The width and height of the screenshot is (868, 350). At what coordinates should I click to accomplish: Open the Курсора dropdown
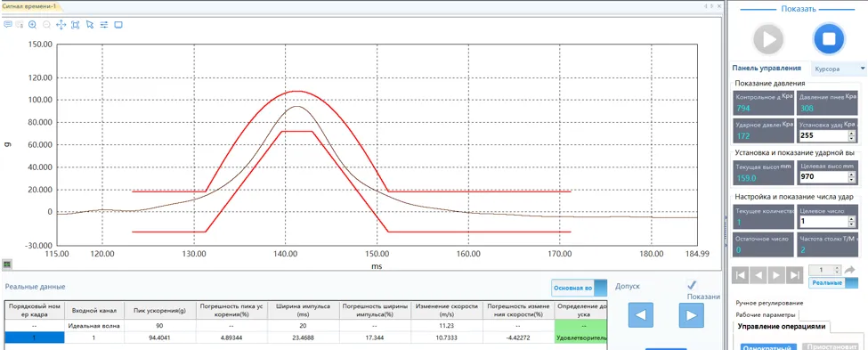tap(840, 69)
